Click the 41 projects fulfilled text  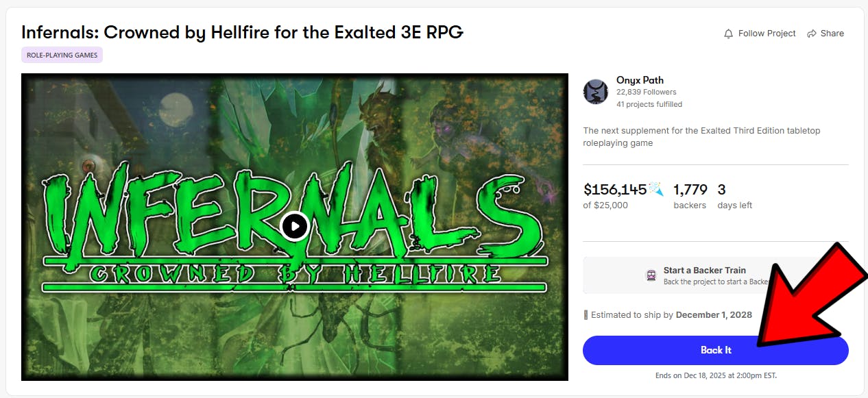649,104
